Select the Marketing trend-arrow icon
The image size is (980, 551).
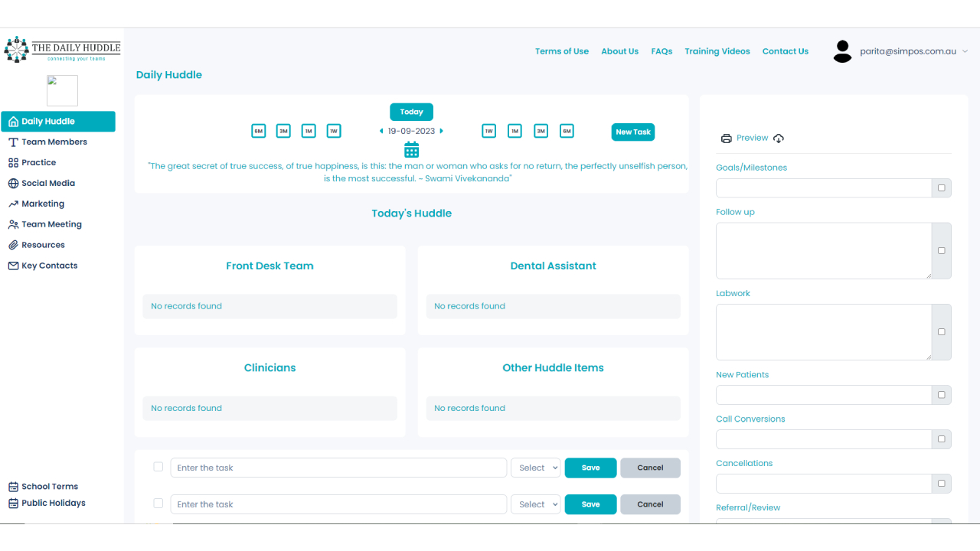12,204
